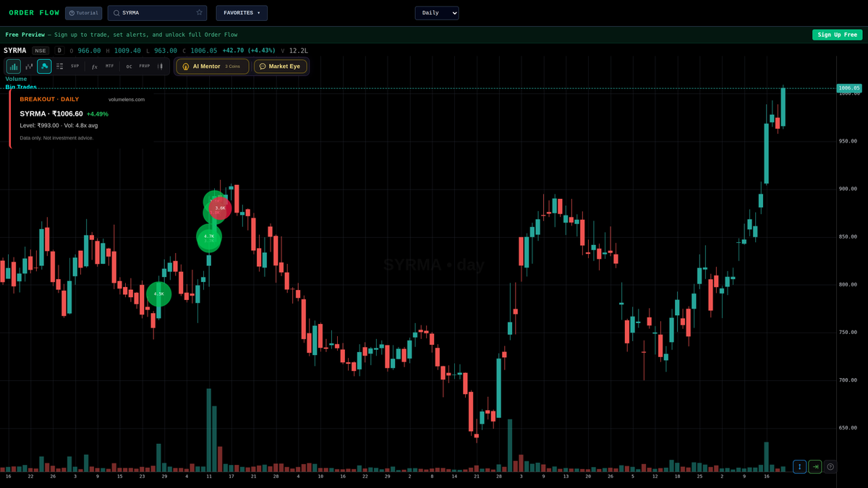Select the D timeframe label
This screenshot has height=488, width=868.
[x=59, y=50]
